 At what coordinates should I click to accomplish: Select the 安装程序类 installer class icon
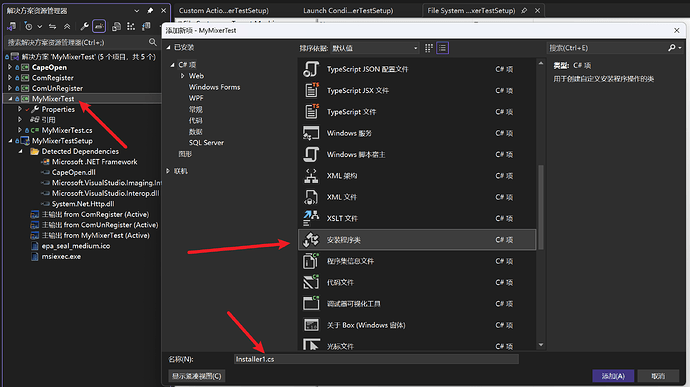point(311,240)
